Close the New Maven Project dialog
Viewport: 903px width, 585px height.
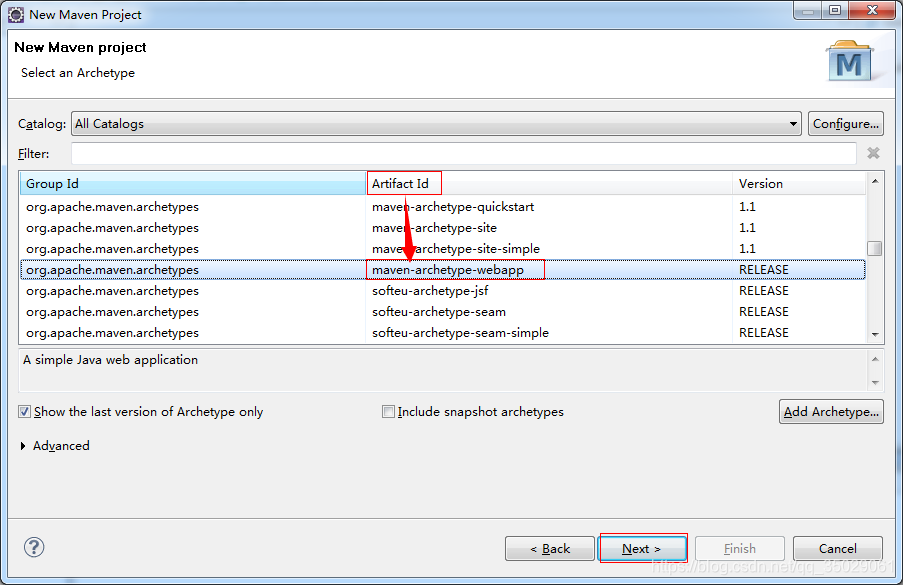point(872,10)
